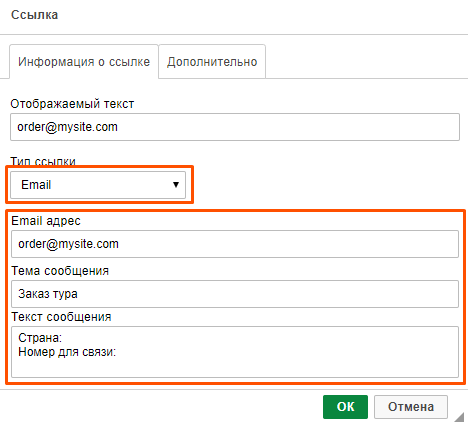Click the Тема сообщения label
Screen dimensions: 468x424
(x=60, y=271)
